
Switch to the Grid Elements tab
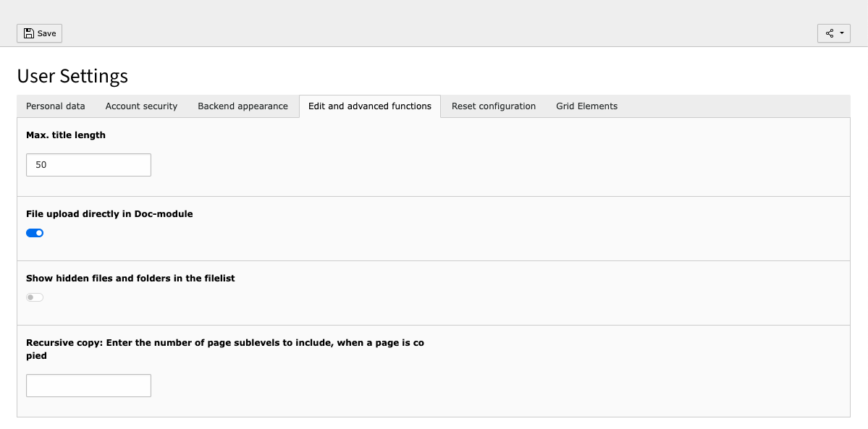tap(586, 106)
